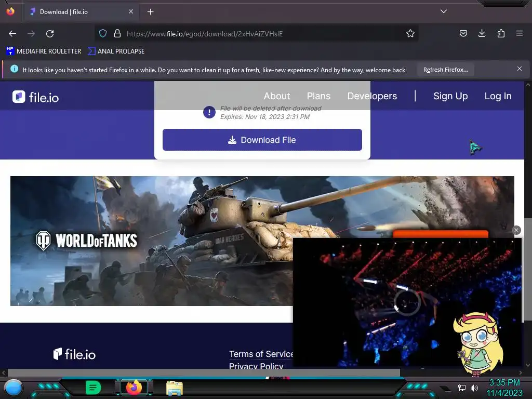
Task: Open a new browser tab
Action: tap(150, 12)
